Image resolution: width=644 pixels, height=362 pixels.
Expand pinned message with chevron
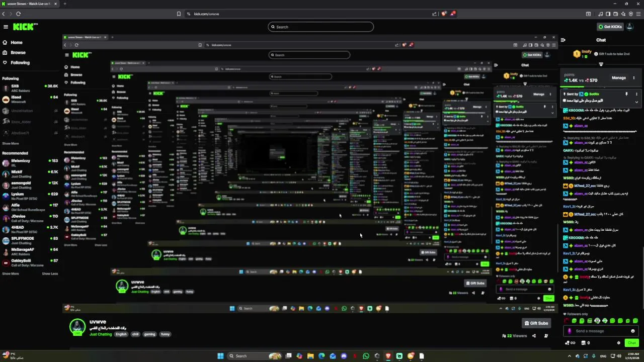[636, 102]
